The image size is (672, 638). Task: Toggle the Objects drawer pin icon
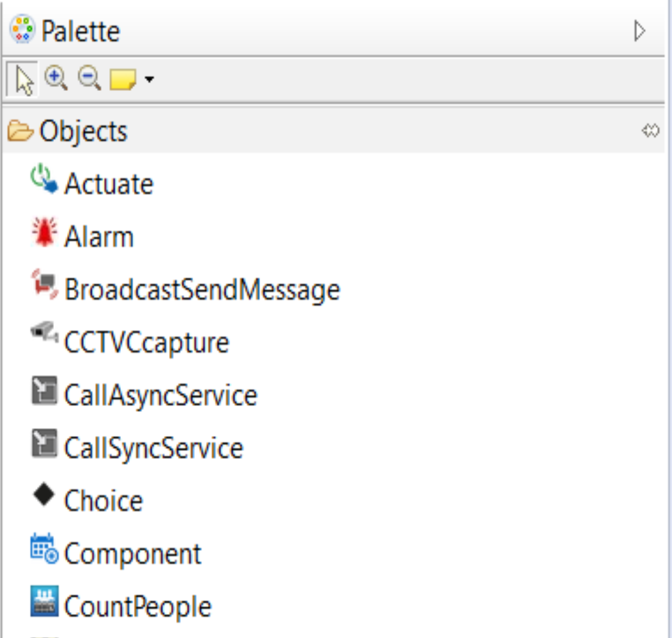click(x=650, y=131)
